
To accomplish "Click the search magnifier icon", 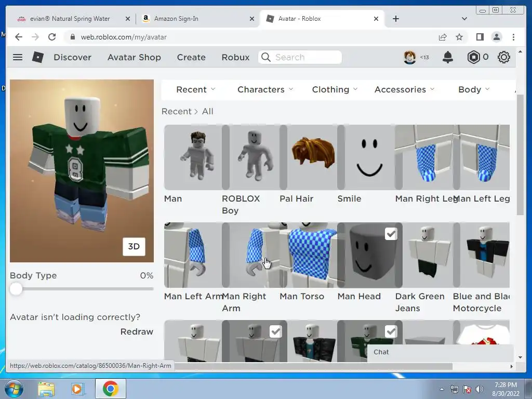I will click(266, 57).
